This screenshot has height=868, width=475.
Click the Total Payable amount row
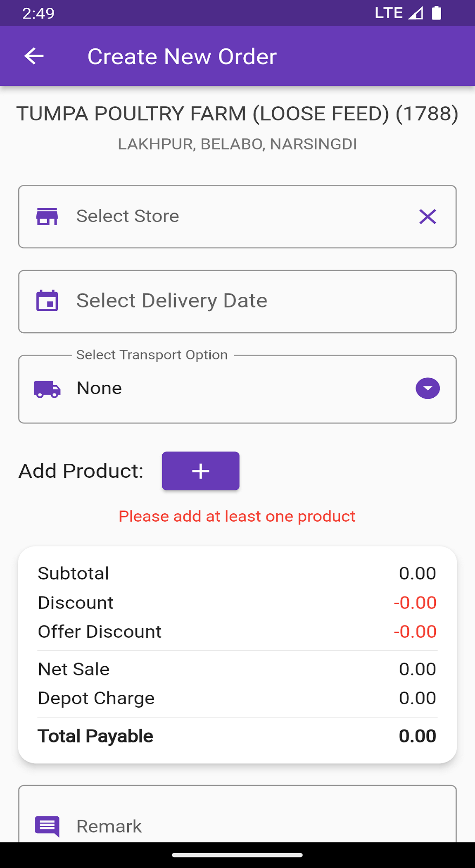pos(237,736)
